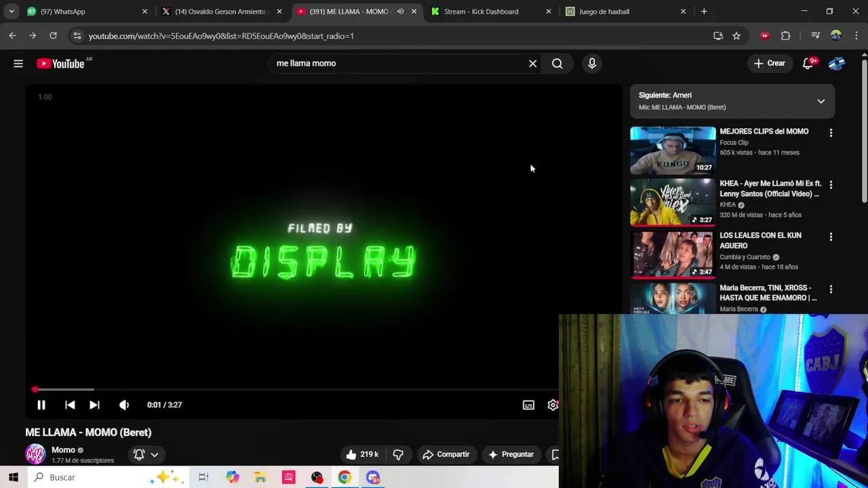Bookmark this page with the star
The height and width of the screenshot is (488, 868).
pyautogui.click(x=736, y=36)
